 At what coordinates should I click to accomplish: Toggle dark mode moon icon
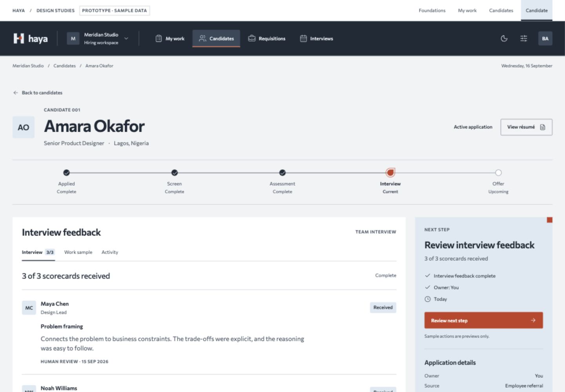coord(504,38)
